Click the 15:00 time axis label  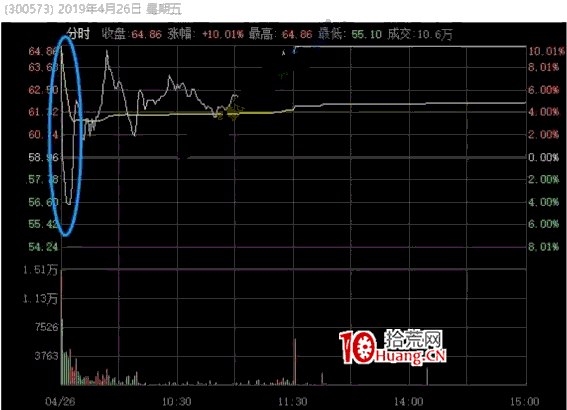point(524,401)
